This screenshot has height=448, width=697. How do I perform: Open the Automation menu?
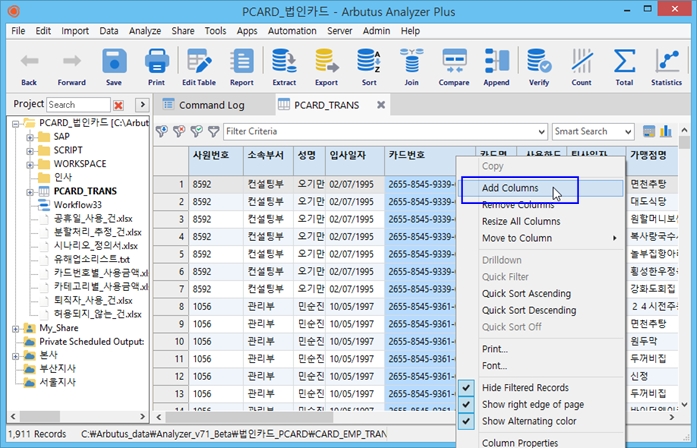292,31
